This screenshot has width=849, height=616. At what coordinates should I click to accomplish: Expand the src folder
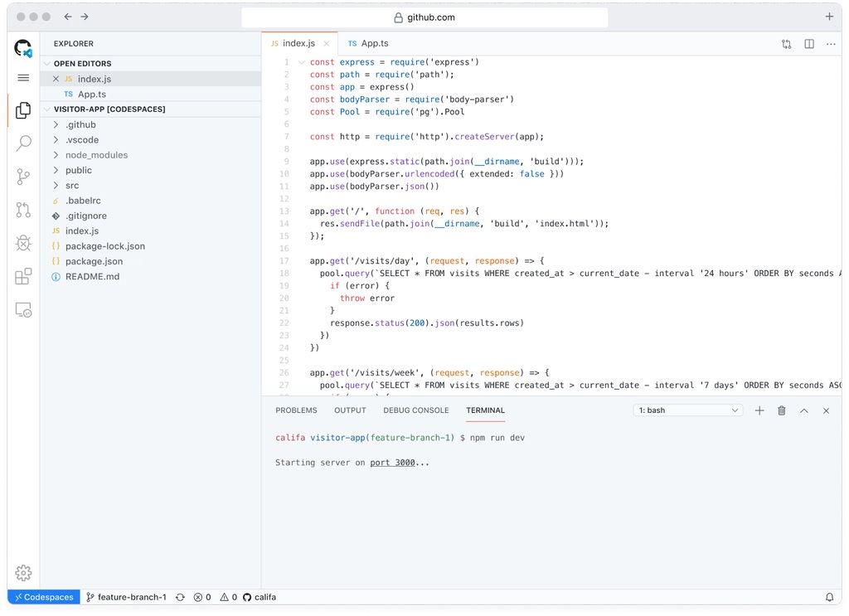click(56, 185)
